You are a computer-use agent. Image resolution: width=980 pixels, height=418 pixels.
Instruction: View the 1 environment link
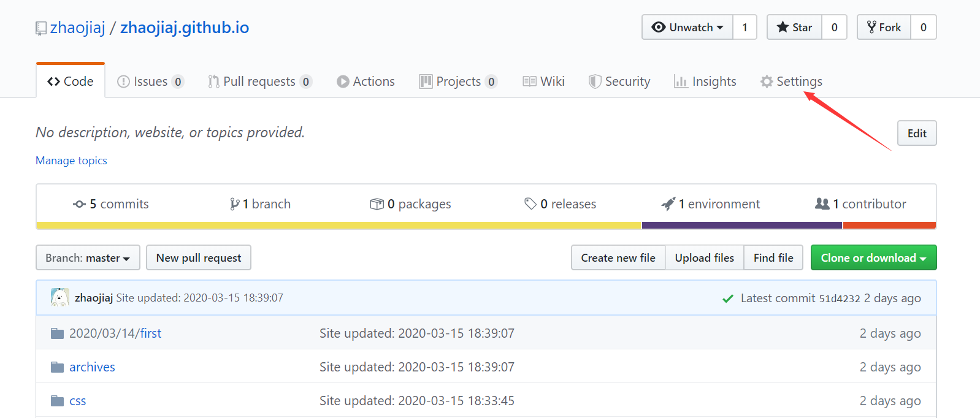coord(711,204)
